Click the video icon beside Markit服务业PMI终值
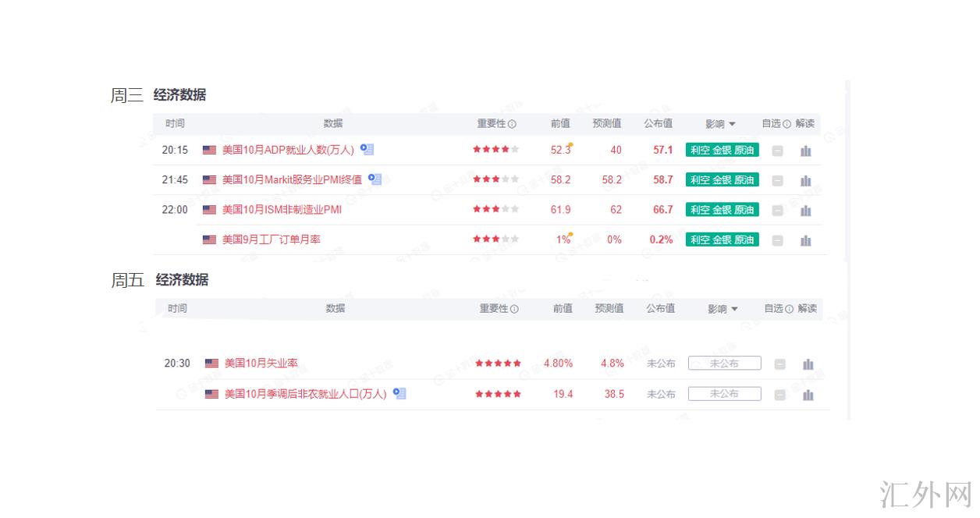 tap(375, 179)
